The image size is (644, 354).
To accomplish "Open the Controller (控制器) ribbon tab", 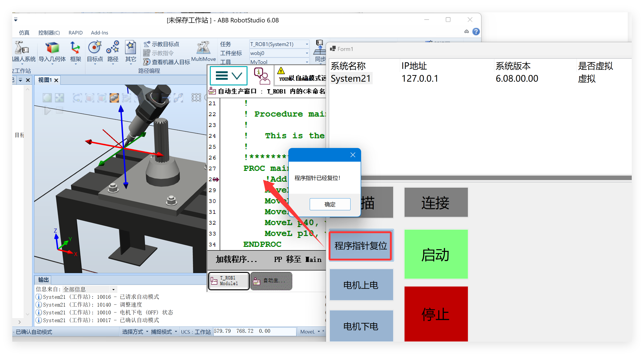I will pyautogui.click(x=49, y=33).
